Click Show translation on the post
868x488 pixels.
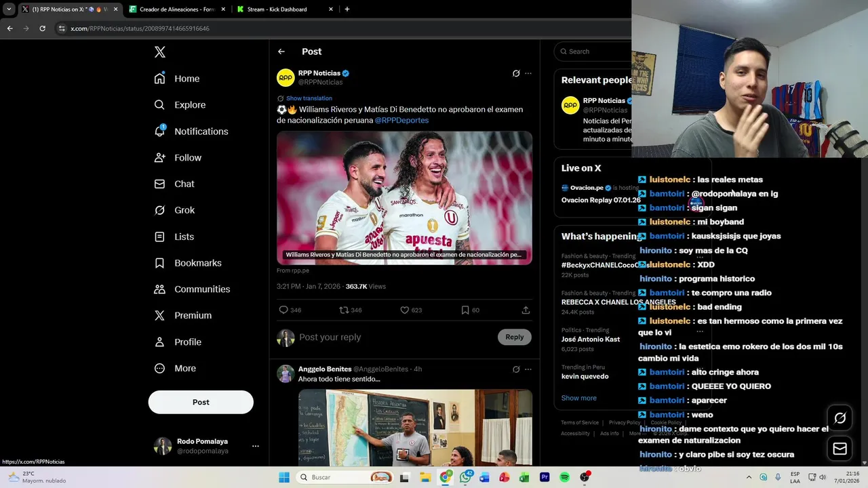tap(309, 98)
